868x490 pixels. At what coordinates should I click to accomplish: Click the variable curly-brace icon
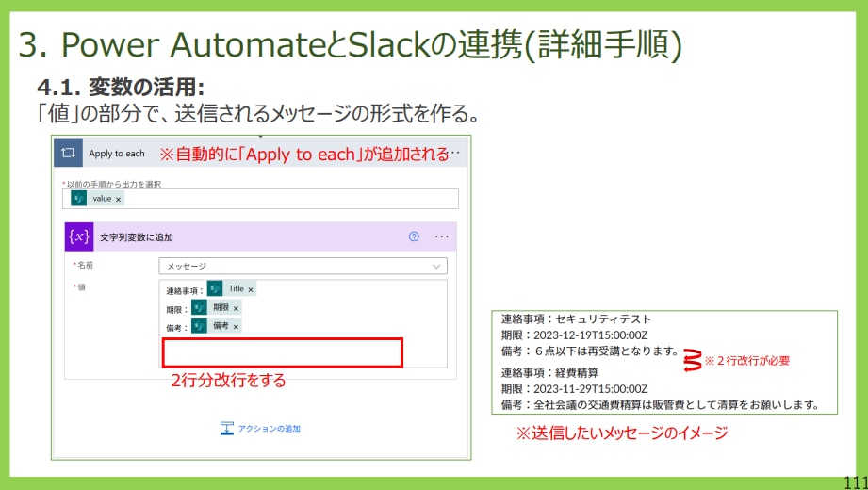click(x=79, y=237)
